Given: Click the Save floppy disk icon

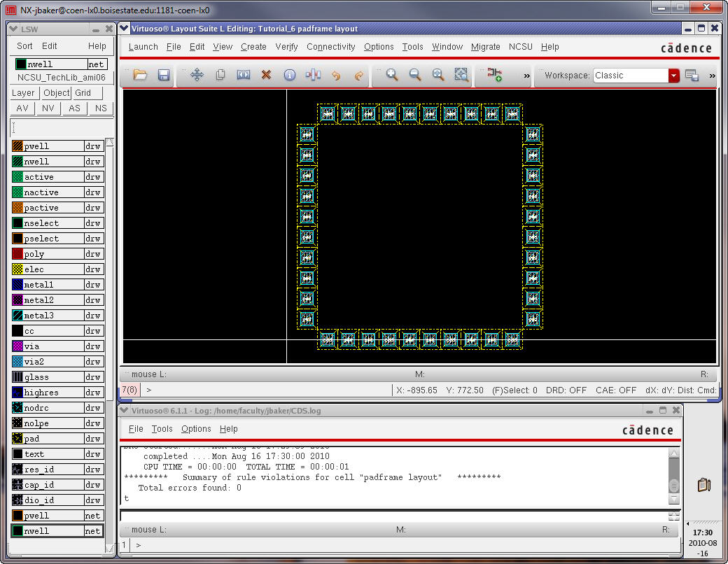Looking at the screenshot, I should point(164,75).
